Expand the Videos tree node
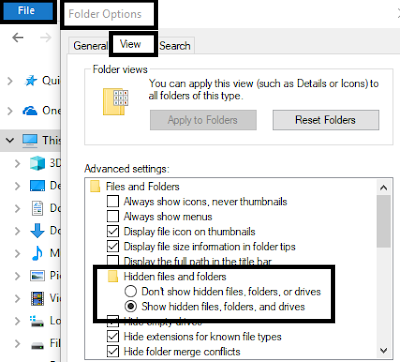 tap(17, 298)
